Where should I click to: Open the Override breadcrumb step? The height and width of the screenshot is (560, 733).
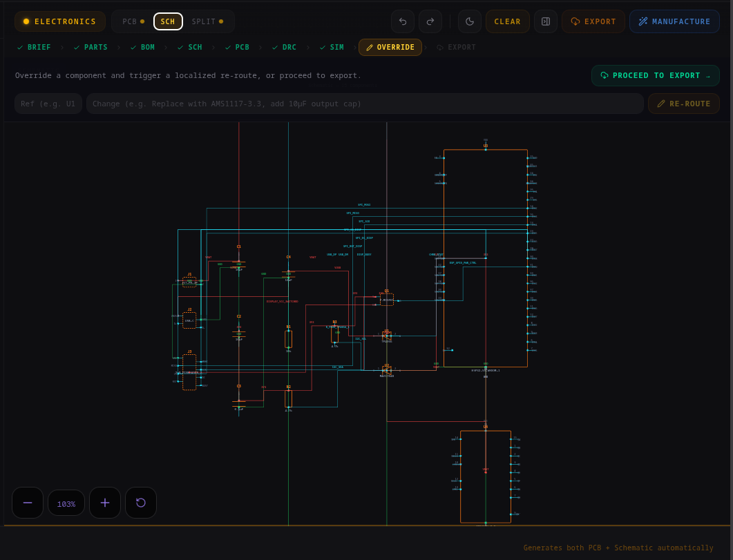tap(390, 47)
